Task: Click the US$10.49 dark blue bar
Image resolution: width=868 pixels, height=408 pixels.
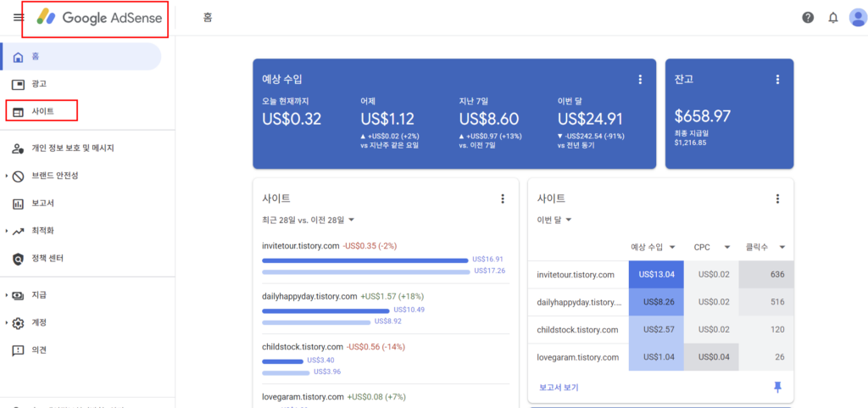Action: 325,311
